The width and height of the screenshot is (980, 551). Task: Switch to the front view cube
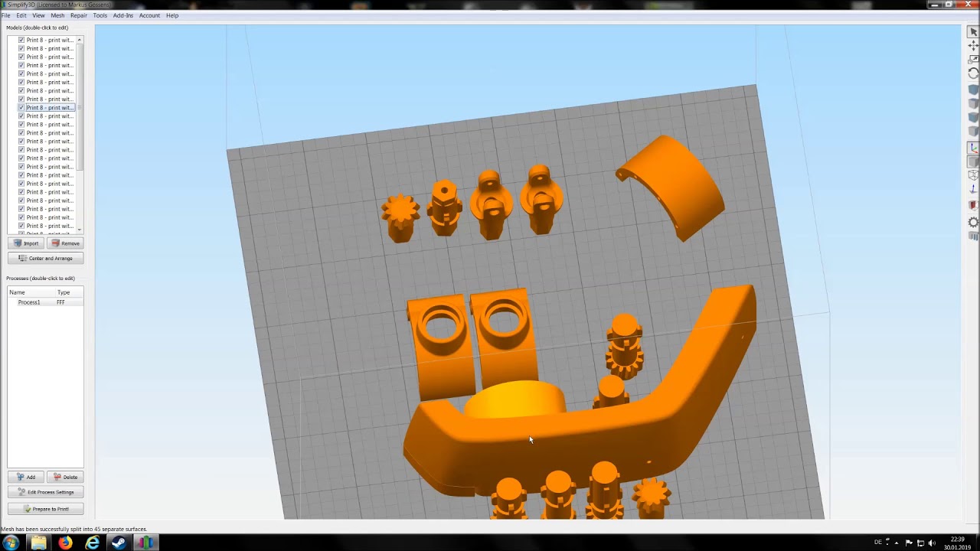tap(973, 118)
